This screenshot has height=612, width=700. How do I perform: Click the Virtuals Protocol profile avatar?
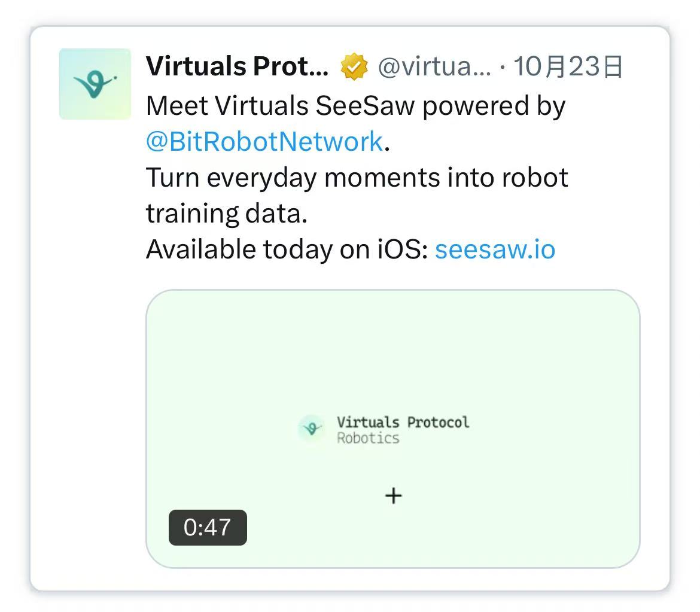95,84
